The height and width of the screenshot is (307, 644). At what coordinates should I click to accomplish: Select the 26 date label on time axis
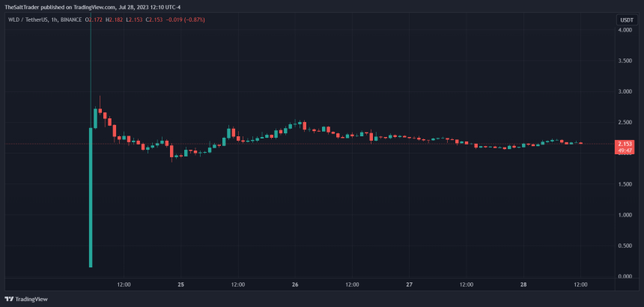point(295,285)
